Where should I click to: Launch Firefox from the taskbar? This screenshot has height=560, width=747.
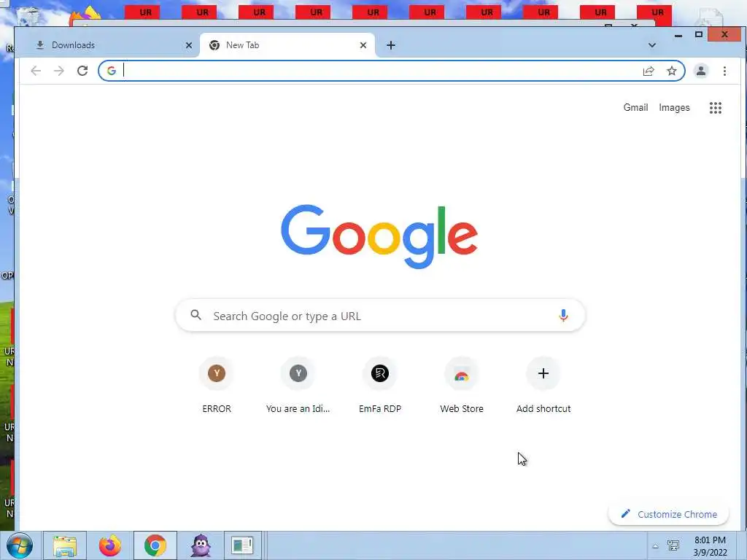click(x=110, y=545)
